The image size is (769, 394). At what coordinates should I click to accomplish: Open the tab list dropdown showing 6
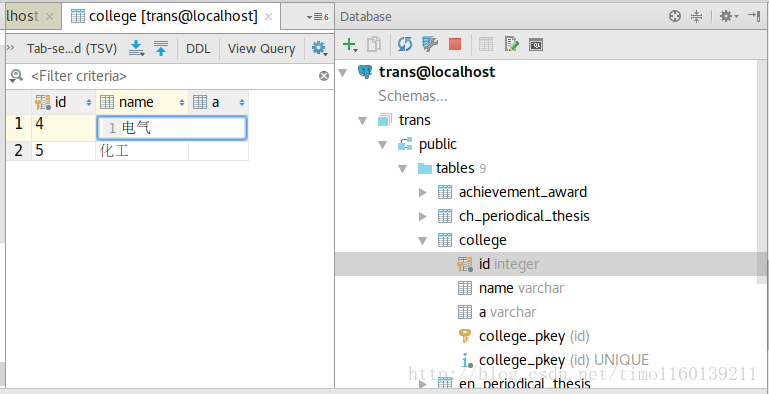coord(317,17)
